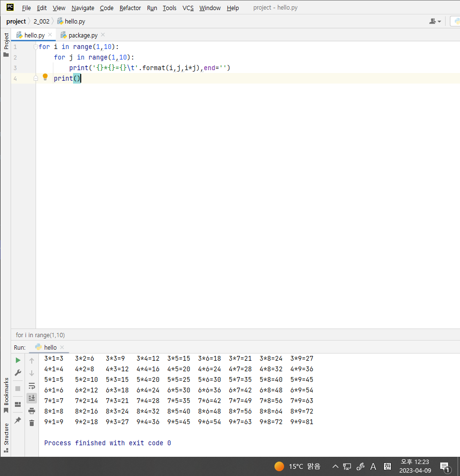The width and height of the screenshot is (460, 476).
Task: Open the Tools menu
Action: (x=170, y=8)
